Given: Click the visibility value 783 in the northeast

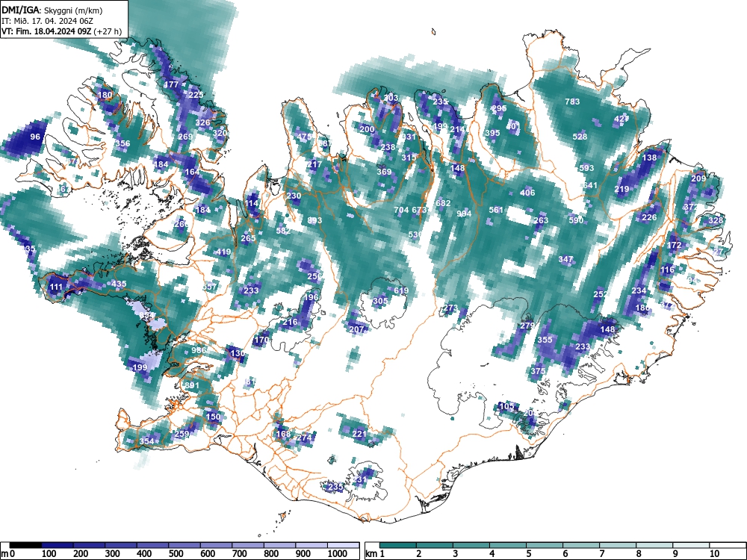Looking at the screenshot, I should pyautogui.click(x=572, y=102).
